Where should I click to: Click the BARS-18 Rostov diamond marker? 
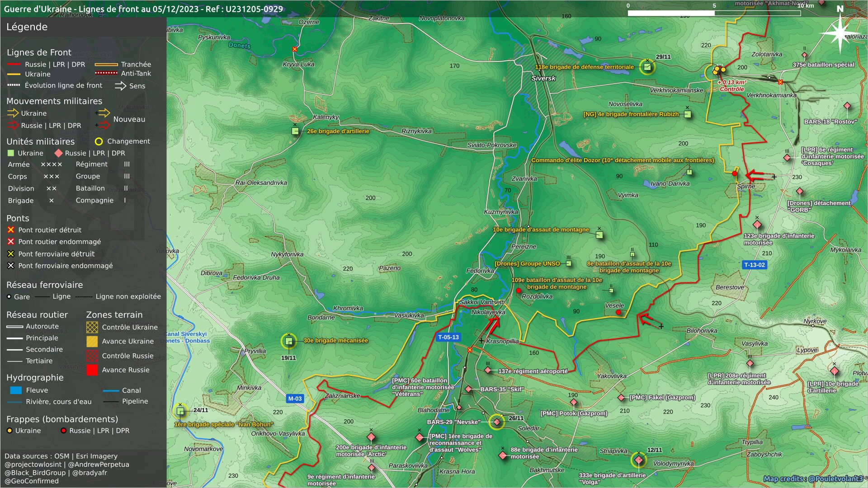pyautogui.click(x=847, y=106)
